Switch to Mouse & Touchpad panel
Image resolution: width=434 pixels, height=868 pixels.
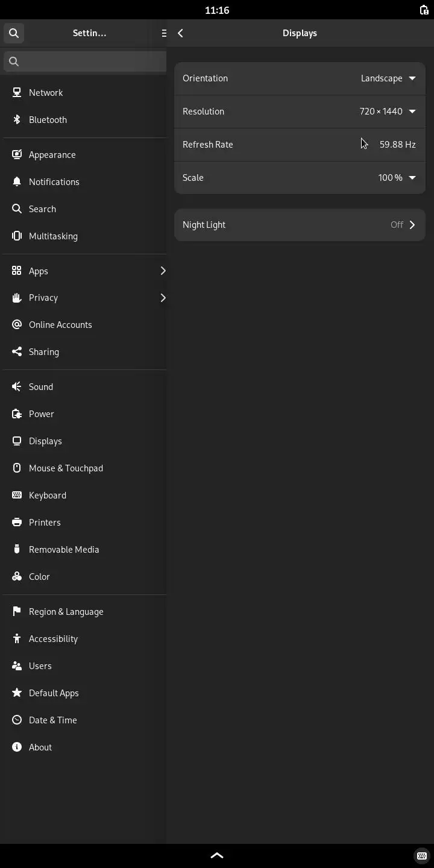[66, 468]
